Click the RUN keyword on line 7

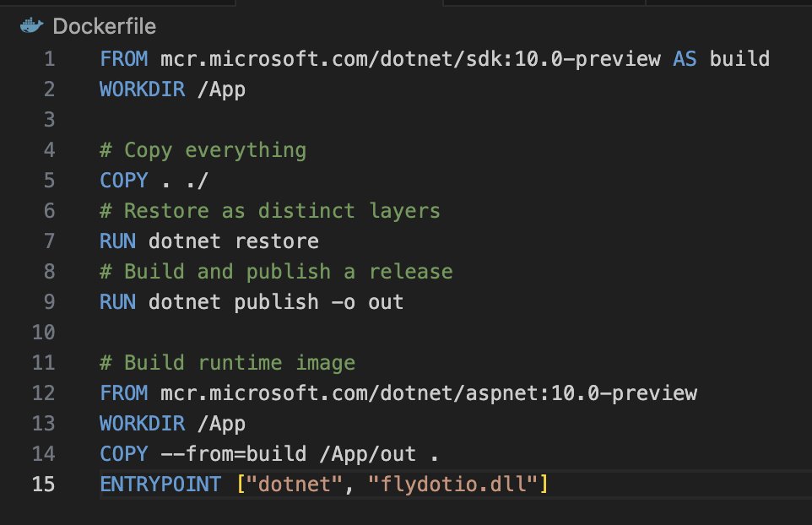(x=117, y=241)
